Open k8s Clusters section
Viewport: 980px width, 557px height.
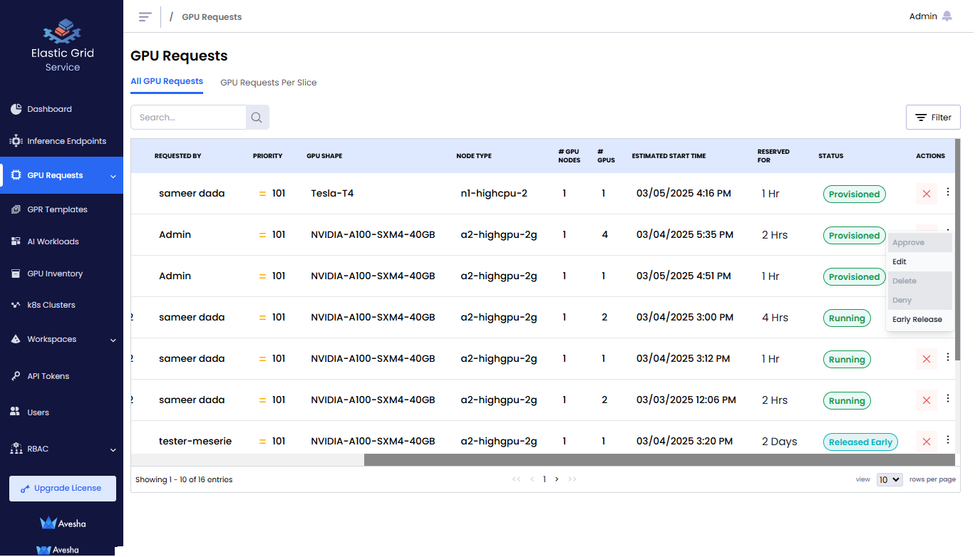pyautogui.click(x=51, y=305)
